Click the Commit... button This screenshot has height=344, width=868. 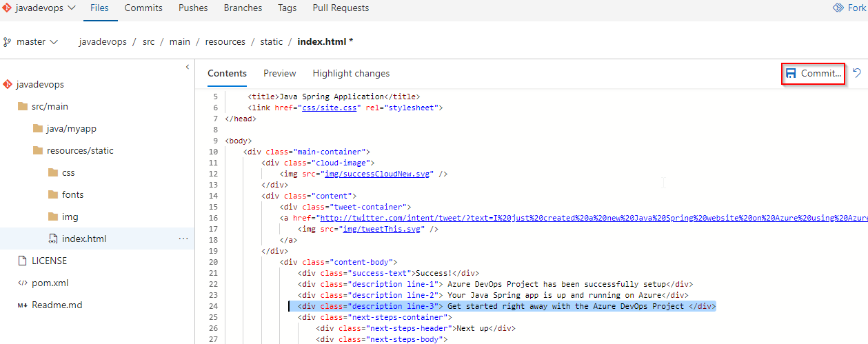(814, 73)
